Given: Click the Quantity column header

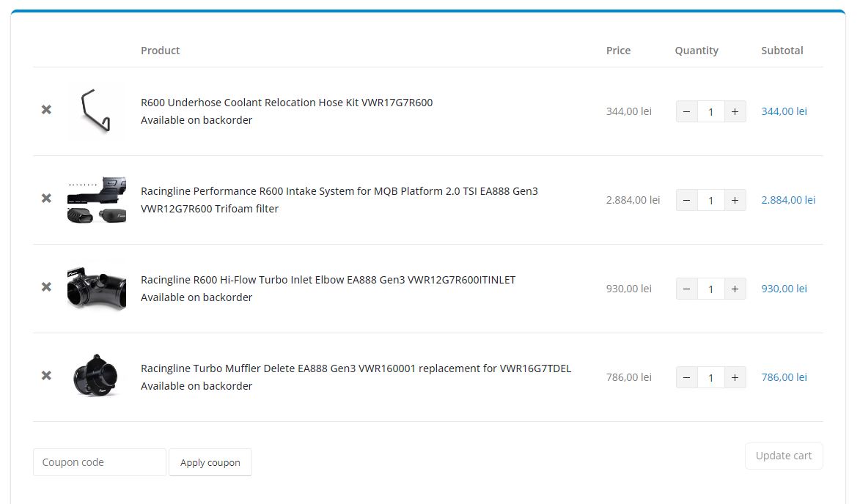Looking at the screenshot, I should 697,51.
